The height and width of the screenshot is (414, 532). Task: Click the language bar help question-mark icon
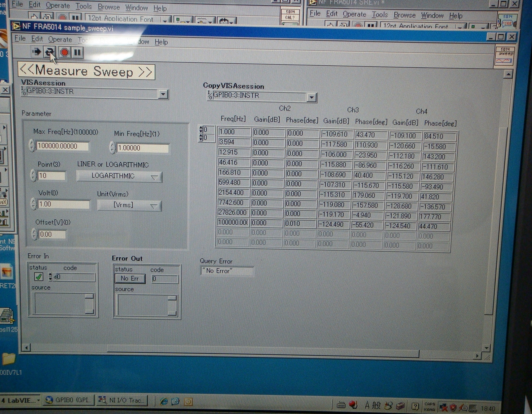415,406
